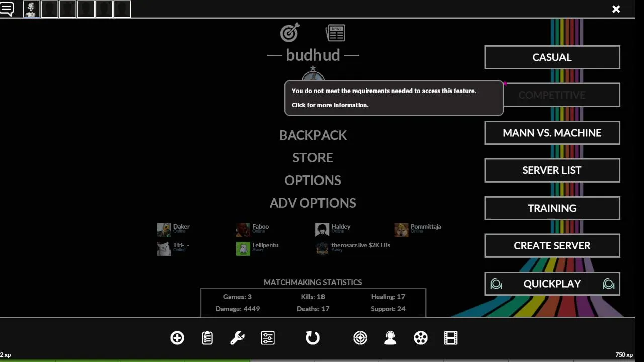Click the 'Damage: 4449' statistic
Viewport: 644px width, 362px height.
pos(237,309)
